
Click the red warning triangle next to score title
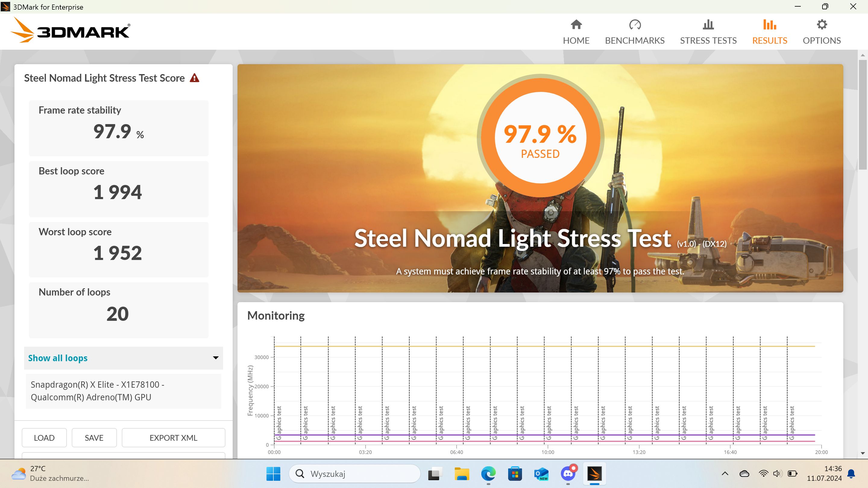[x=194, y=78]
